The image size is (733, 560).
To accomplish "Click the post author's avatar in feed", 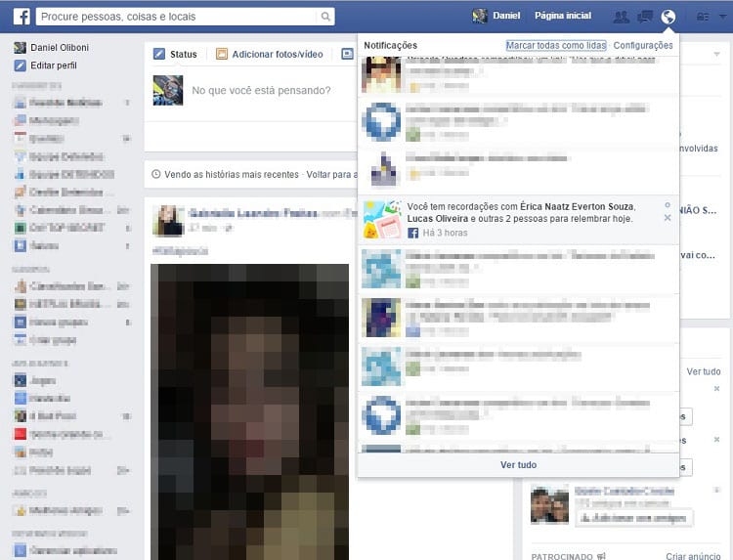I will pos(168,221).
